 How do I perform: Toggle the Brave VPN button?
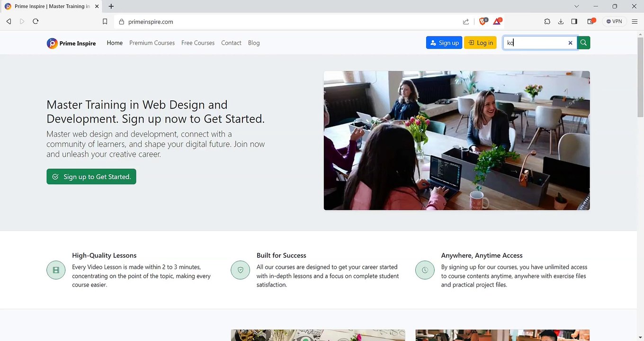pyautogui.click(x=614, y=21)
